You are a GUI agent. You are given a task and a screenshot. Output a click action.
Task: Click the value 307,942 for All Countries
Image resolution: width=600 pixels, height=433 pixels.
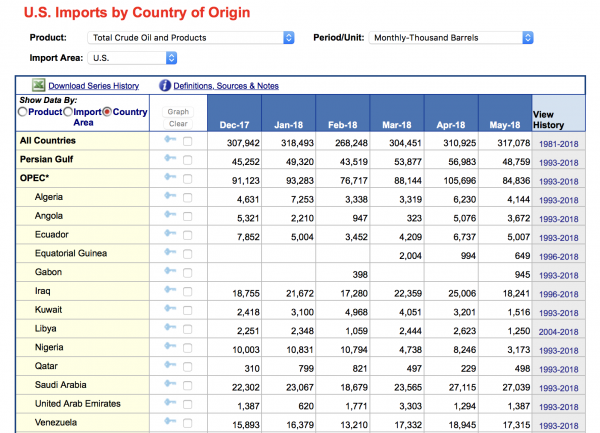[x=243, y=143]
